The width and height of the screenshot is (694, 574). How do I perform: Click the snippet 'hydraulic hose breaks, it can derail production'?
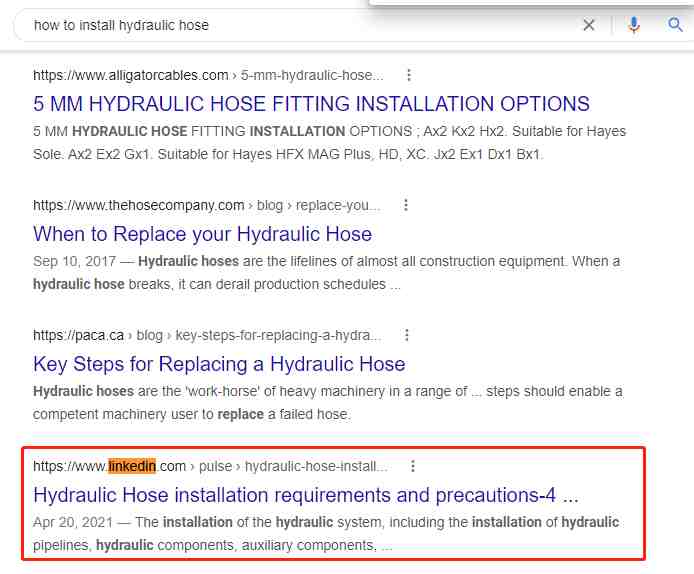click(x=209, y=284)
